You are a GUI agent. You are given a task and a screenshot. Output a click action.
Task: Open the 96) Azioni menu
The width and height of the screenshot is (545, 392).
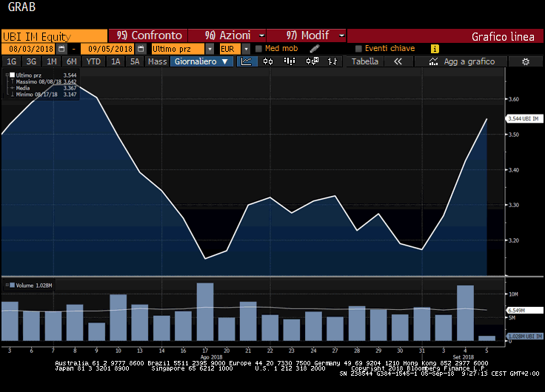[227, 35]
